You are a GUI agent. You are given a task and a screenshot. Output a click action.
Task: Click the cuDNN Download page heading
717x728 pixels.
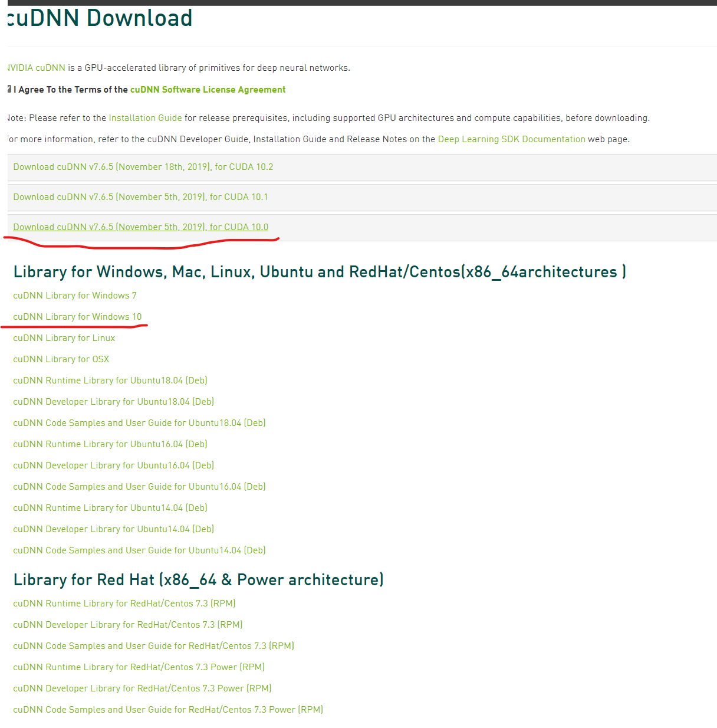click(100, 18)
